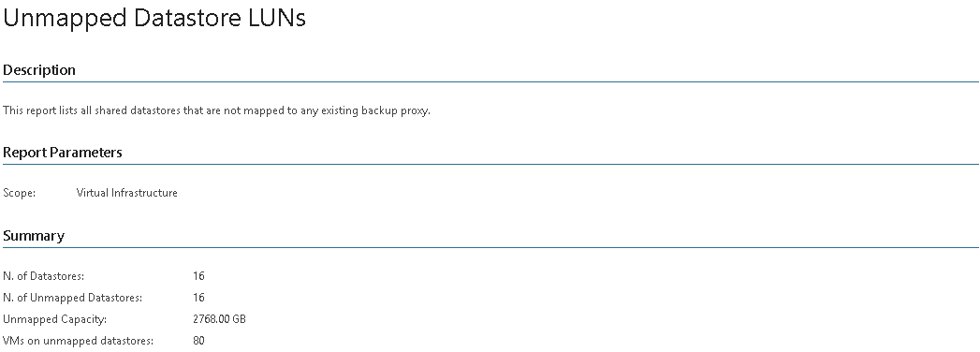Image resolution: width=980 pixels, height=352 pixels.
Task: Click the divider line under Description
Action: [x=490, y=81]
